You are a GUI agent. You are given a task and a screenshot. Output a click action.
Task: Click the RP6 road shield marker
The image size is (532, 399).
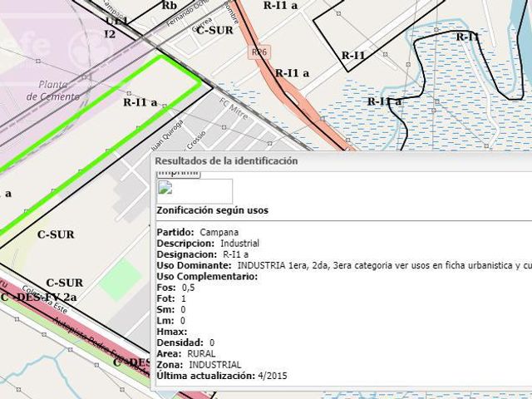tap(259, 52)
